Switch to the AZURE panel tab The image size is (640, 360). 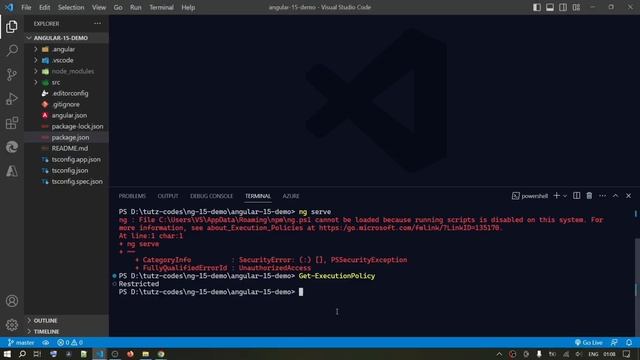(x=291, y=196)
